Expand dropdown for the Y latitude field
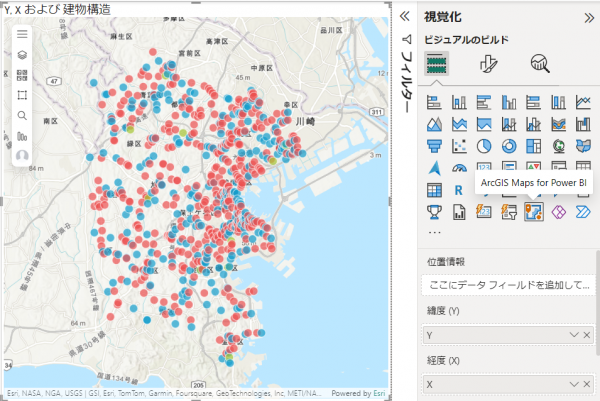Image resolution: width=600 pixels, height=401 pixels. (573, 335)
